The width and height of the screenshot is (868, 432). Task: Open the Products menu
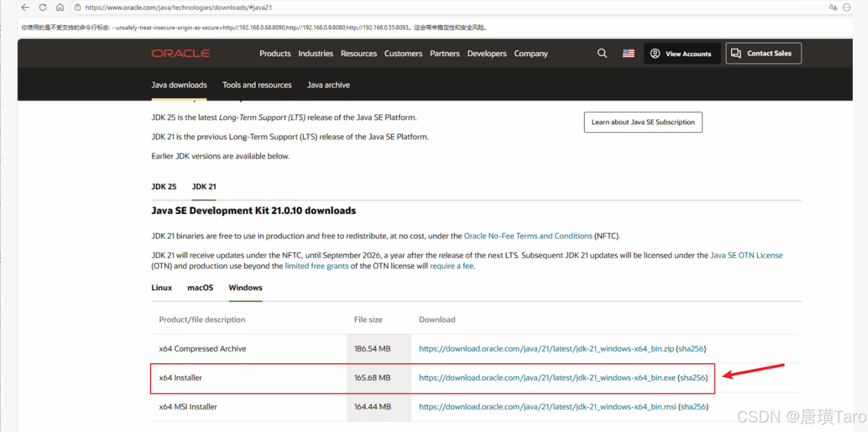[275, 53]
